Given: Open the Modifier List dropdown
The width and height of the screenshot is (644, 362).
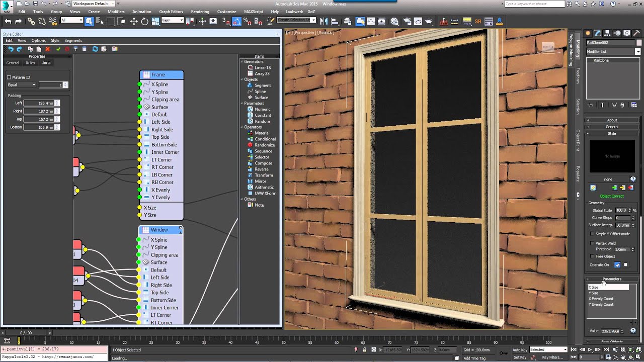Looking at the screenshot, I should coord(613,52).
